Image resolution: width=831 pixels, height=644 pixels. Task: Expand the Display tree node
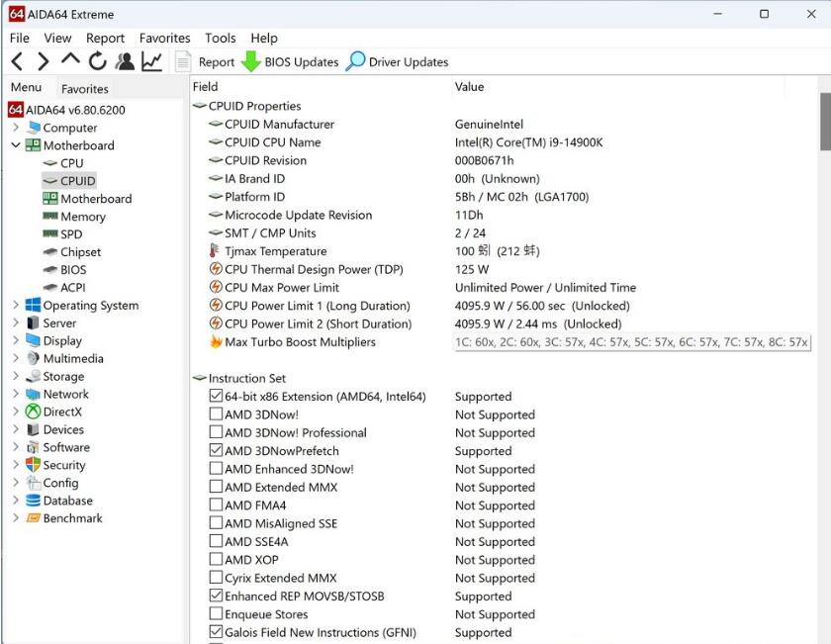pyautogui.click(x=16, y=340)
